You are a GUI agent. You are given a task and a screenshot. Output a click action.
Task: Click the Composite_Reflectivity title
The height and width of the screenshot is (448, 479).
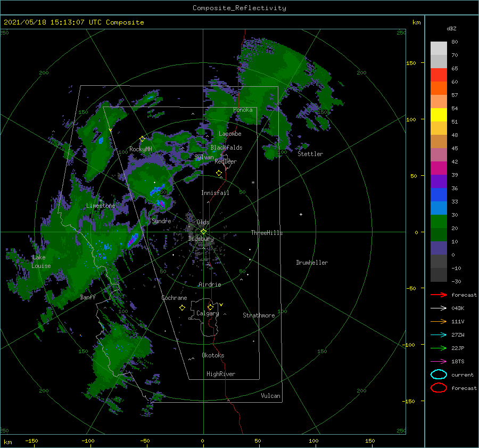(240, 8)
